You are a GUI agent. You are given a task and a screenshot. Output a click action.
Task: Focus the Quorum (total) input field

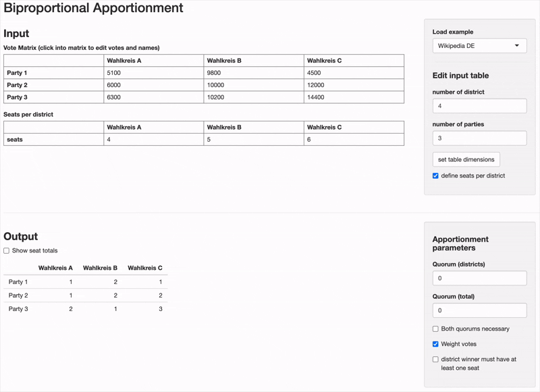point(479,310)
